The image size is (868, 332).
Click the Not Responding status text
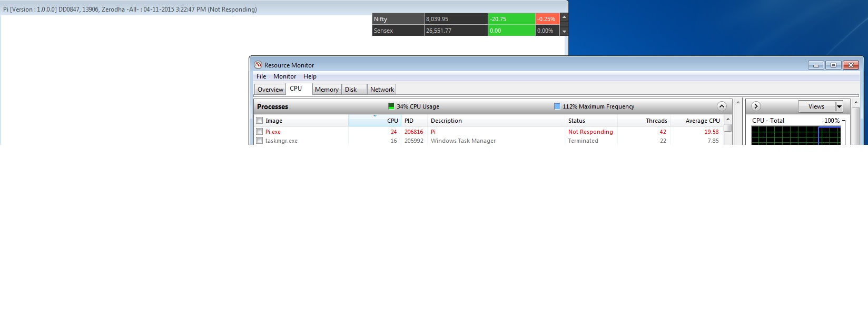coord(590,132)
